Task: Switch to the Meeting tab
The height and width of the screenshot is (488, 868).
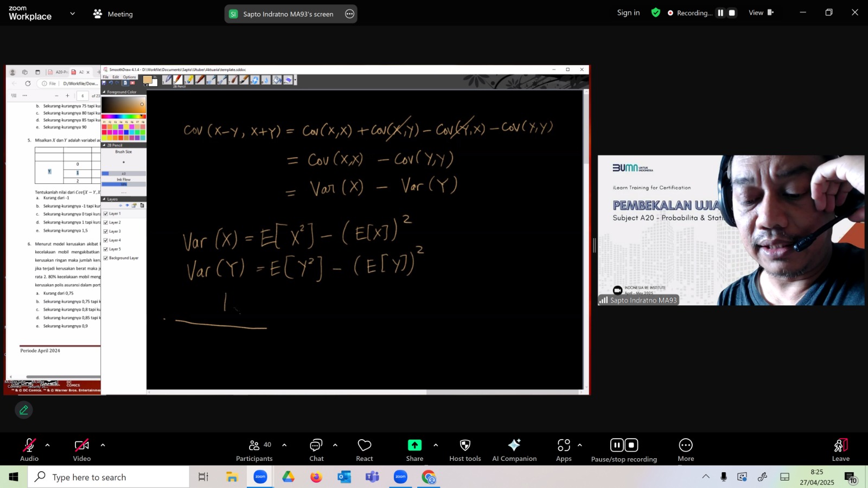Action: point(113,14)
